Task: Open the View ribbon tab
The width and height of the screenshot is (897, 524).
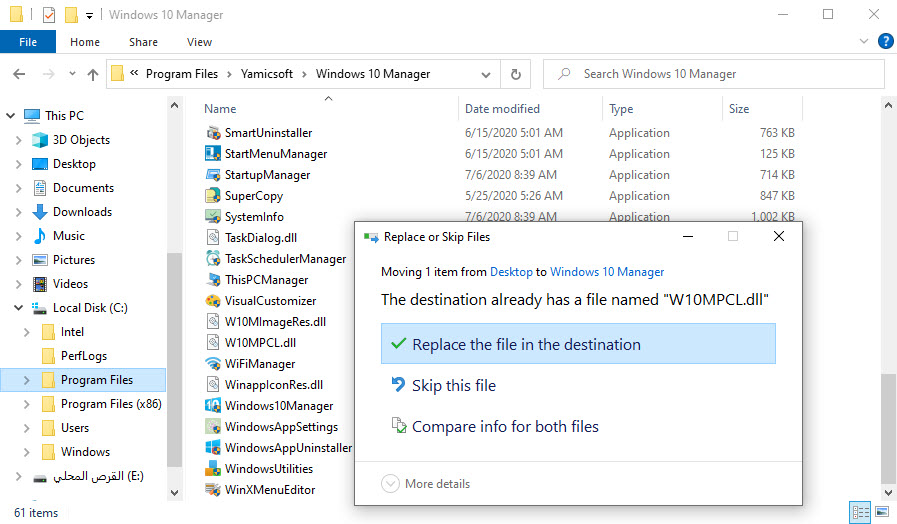Action: pyautogui.click(x=199, y=42)
